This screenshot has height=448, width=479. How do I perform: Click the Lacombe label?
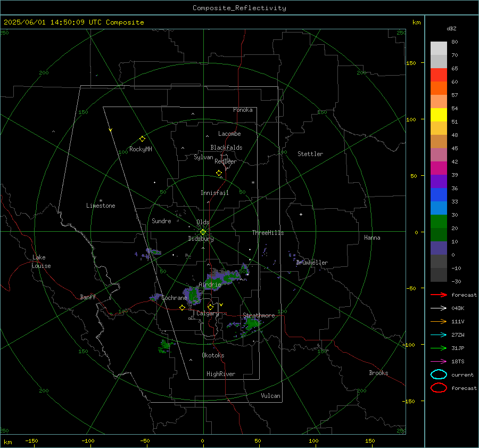pyautogui.click(x=229, y=134)
